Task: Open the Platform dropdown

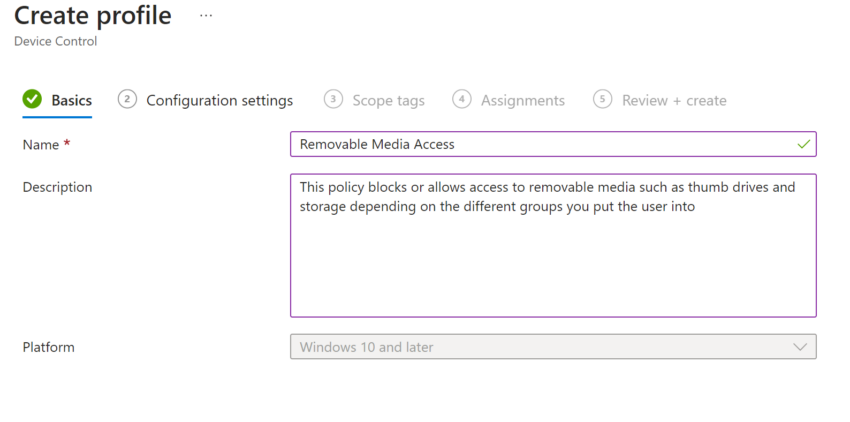Action: (x=553, y=347)
